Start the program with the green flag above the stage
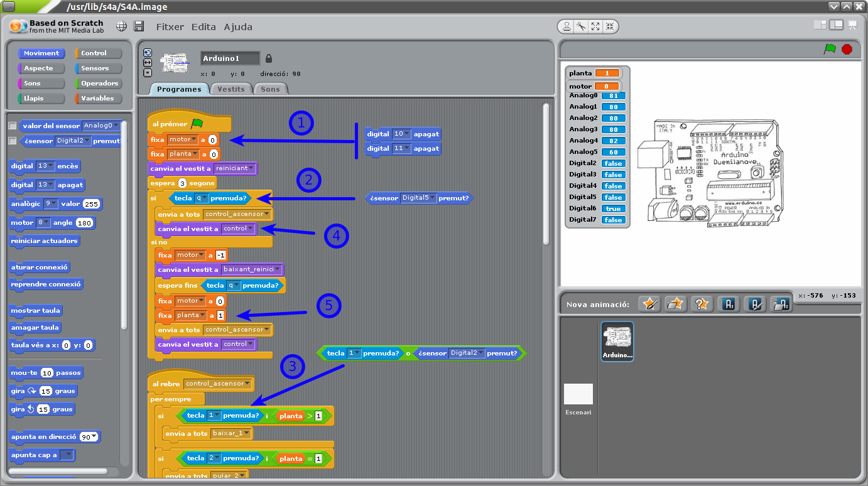This screenshot has height=486, width=868. tap(830, 49)
